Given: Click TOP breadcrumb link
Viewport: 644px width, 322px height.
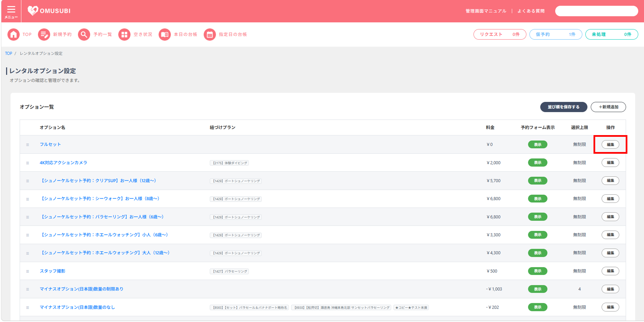Looking at the screenshot, I should coord(8,53).
